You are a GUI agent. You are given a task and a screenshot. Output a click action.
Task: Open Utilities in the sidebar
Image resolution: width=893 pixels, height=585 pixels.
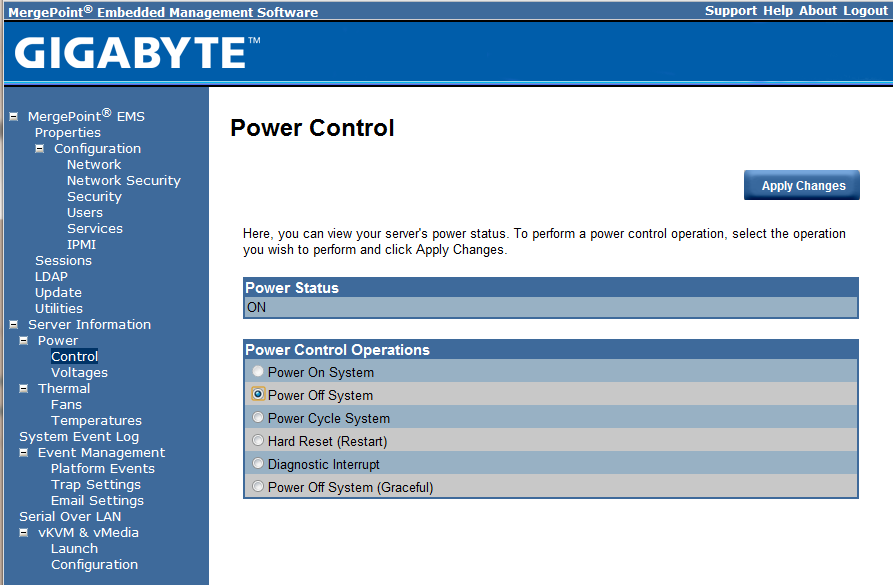pos(59,308)
